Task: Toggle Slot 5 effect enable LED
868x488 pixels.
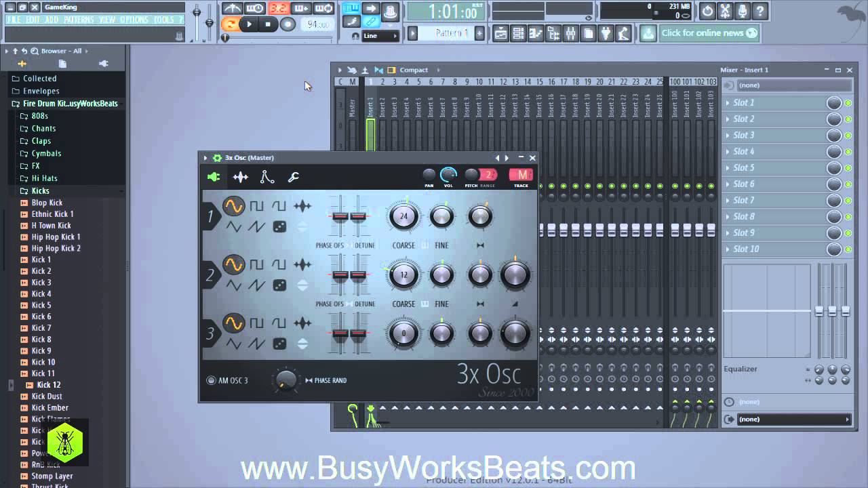Action: point(848,168)
